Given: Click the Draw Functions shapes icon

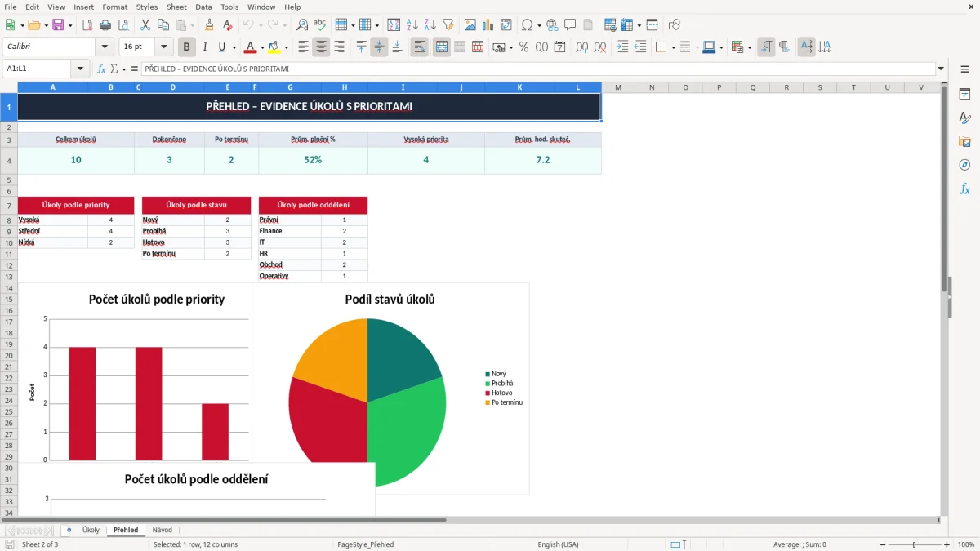Looking at the screenshot, I should (x=675, y=25).
